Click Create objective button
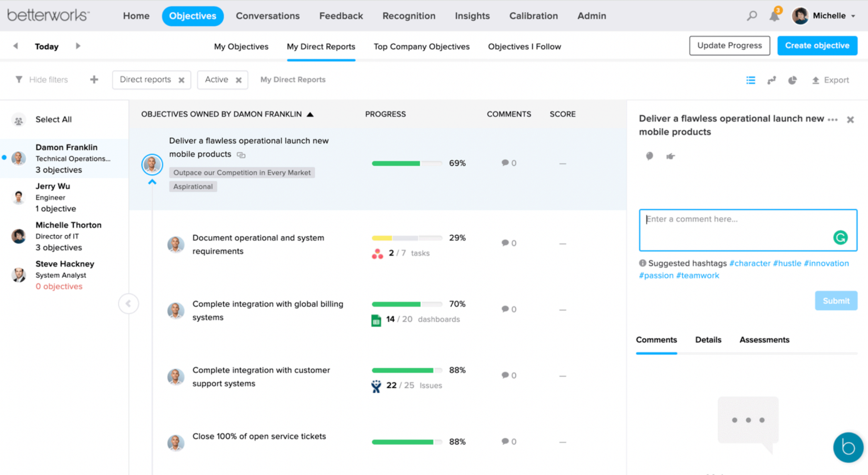The width and height of the screenshot is (868, 475). [x=817, y=46]
